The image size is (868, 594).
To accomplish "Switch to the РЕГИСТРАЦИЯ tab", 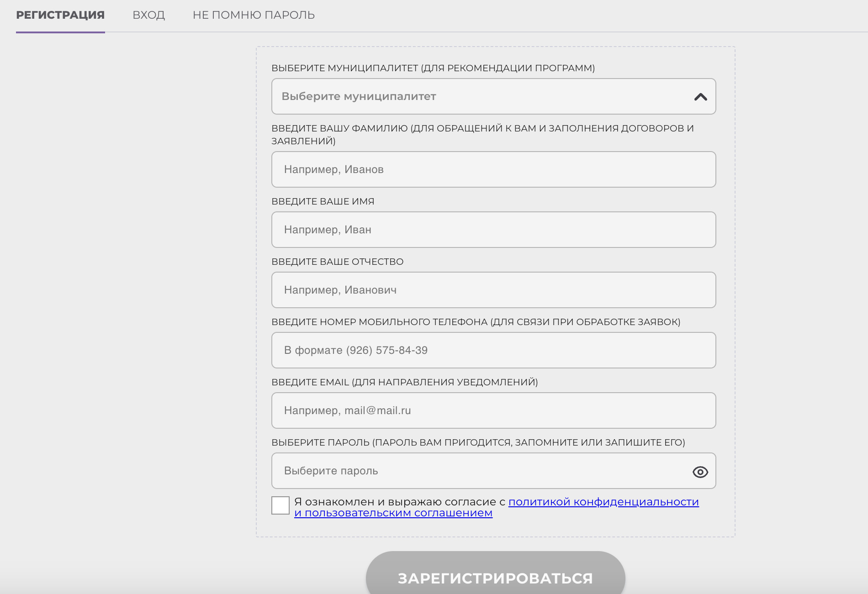I will [60, 15].
